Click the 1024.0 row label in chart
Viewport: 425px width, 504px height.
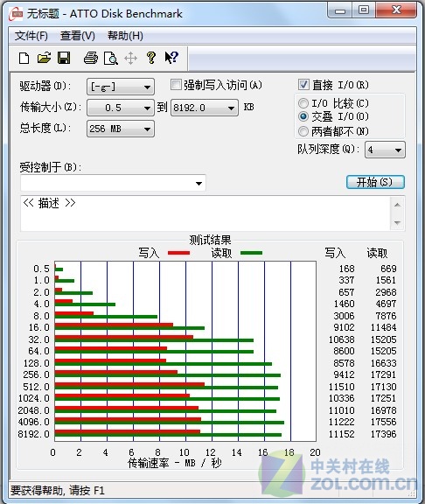34,398
